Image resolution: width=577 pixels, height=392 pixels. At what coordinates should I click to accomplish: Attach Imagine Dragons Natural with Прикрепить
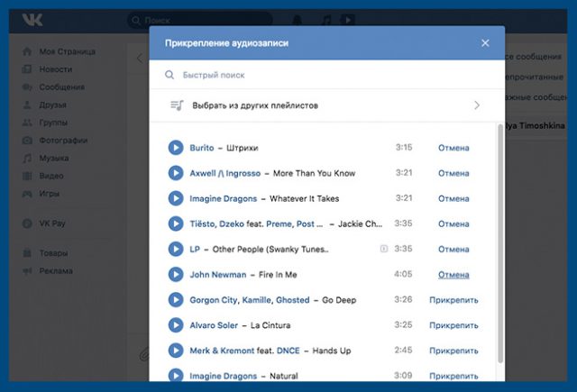453,376
